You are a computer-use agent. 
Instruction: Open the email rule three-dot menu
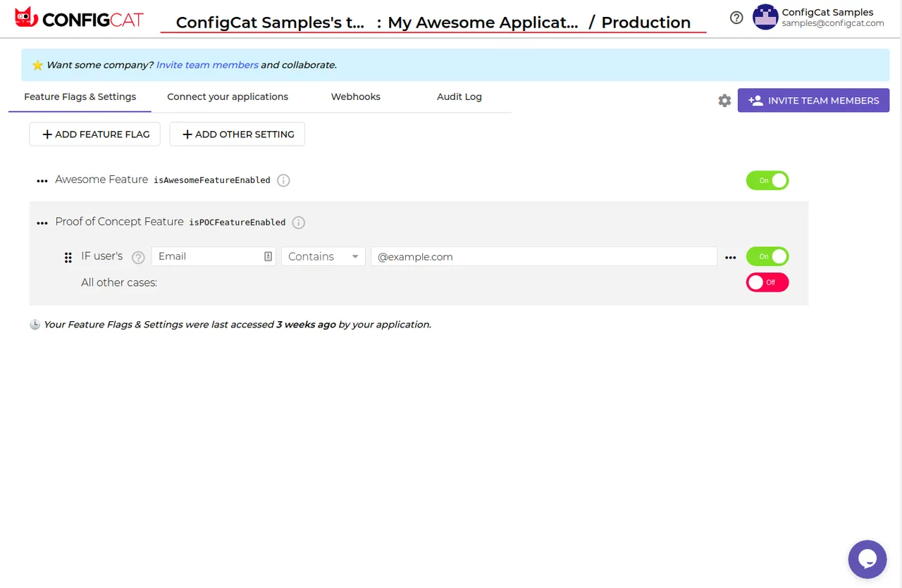[731, 258]
